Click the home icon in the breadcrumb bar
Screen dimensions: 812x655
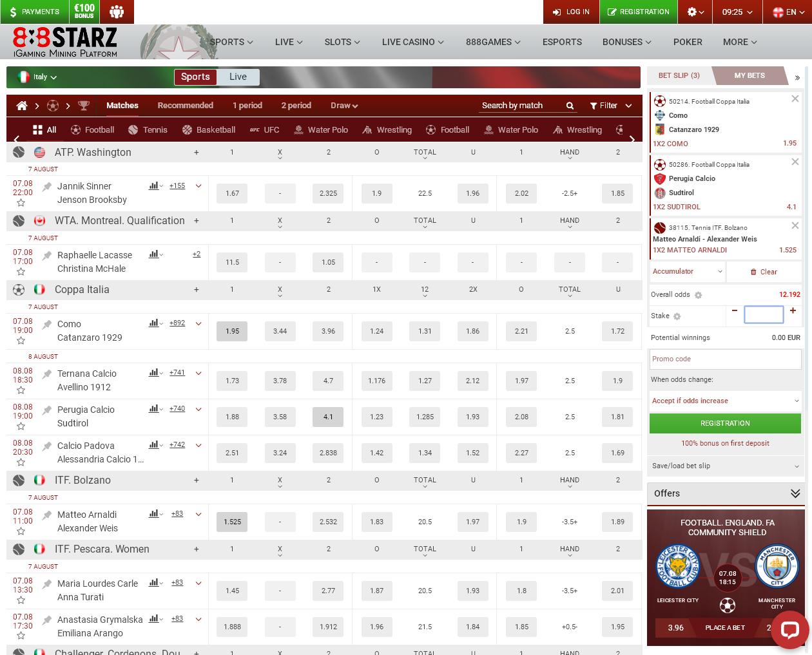22,105
